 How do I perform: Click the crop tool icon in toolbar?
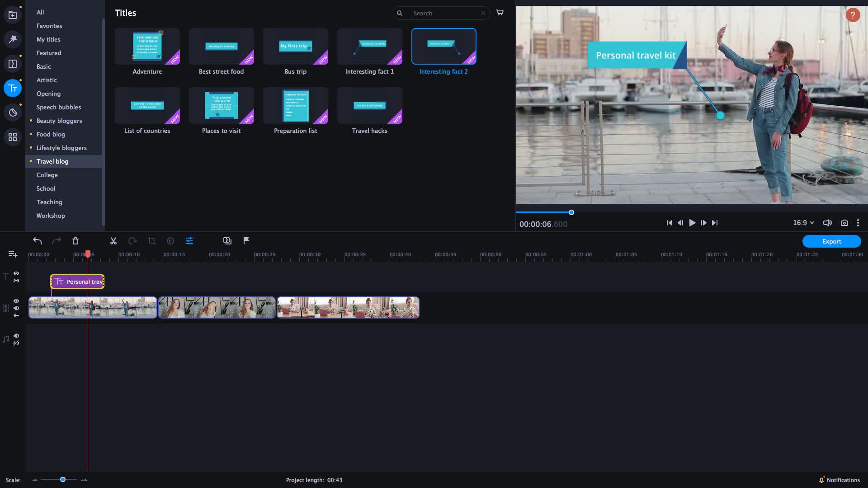151,241
